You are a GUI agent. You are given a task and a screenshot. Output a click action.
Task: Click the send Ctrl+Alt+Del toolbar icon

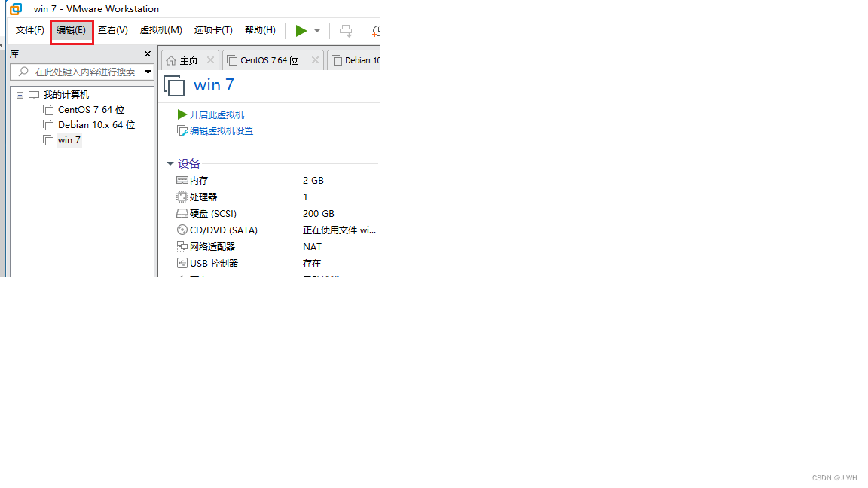pyautogui.click(x=346, y=31)
